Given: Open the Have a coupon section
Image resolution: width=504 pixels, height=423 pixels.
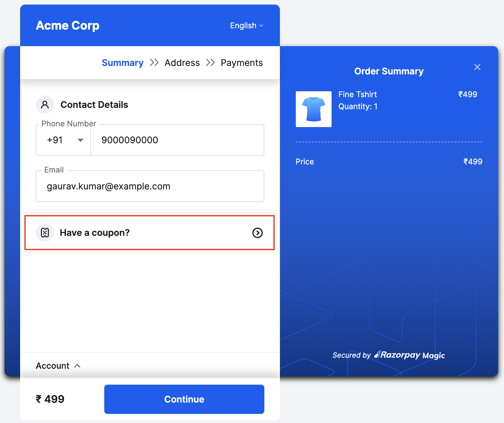Looking at the screenshot, I should [x=149, y=233].
